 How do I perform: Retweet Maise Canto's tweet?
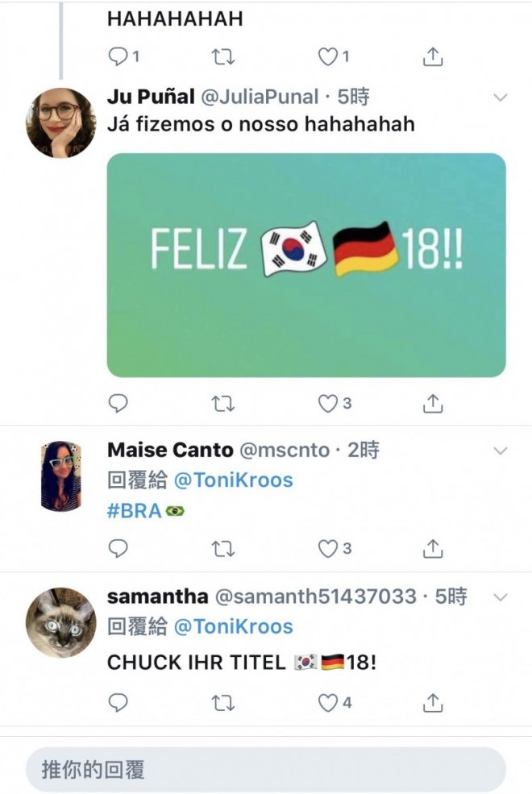pos(222,549)
